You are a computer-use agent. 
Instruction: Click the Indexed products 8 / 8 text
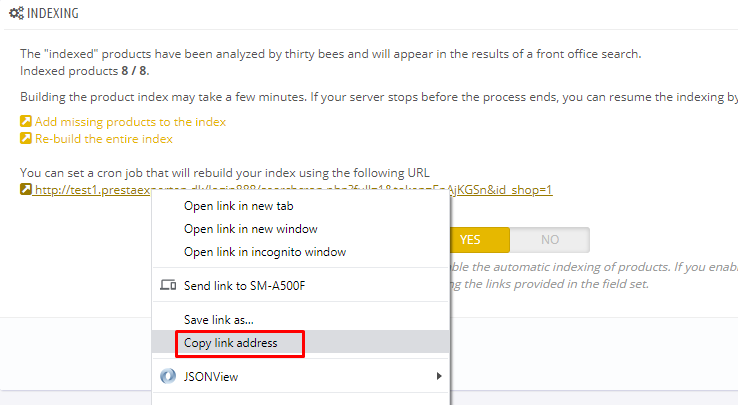[x=85, y=71]
